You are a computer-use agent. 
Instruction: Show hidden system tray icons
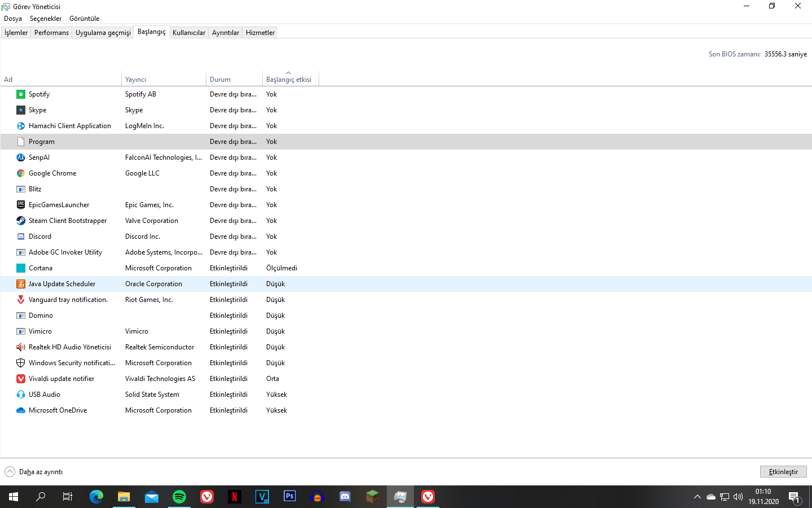click(698, 497)
